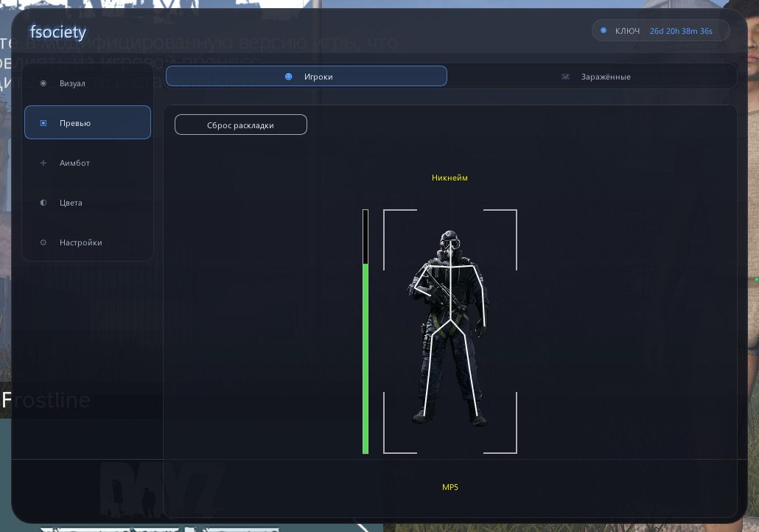This screenshot has height=532, width=759.
Task: Click the Визуал eye icon
Action: click(43, 83)
